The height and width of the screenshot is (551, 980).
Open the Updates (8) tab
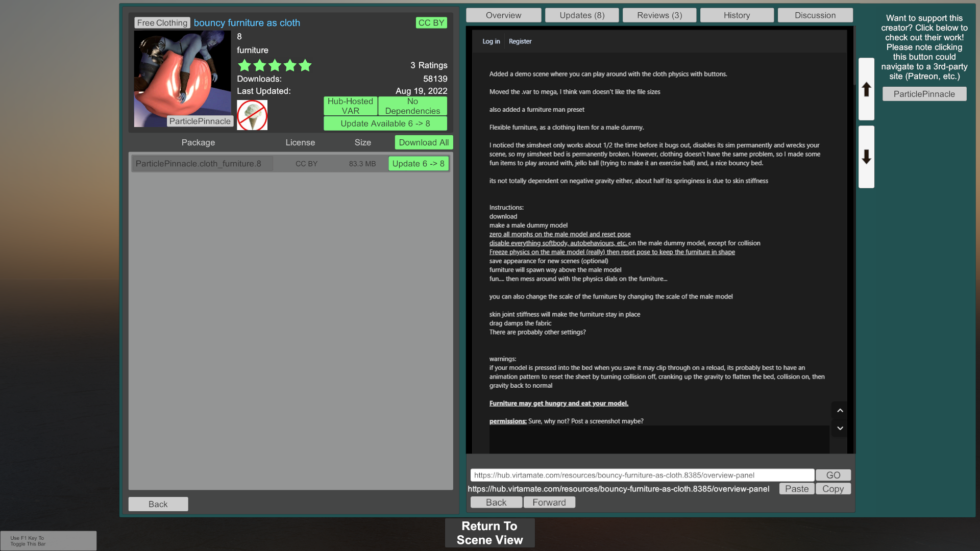582,15
